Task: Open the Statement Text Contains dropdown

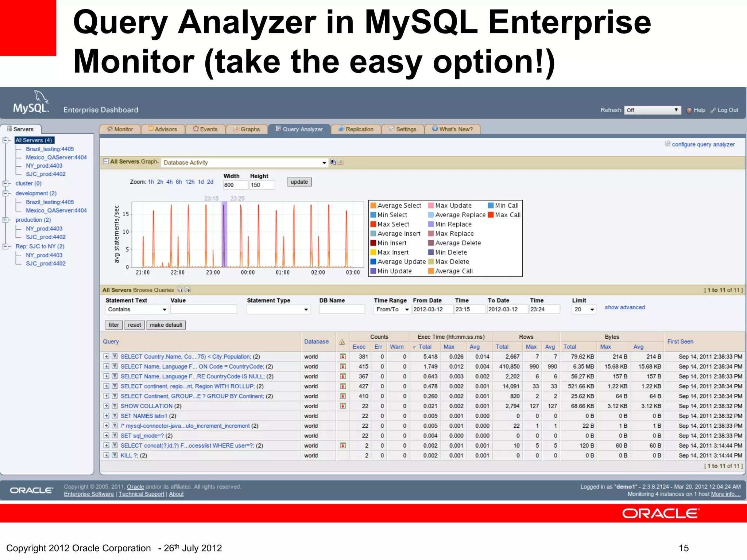Action: tap(137, 309)
